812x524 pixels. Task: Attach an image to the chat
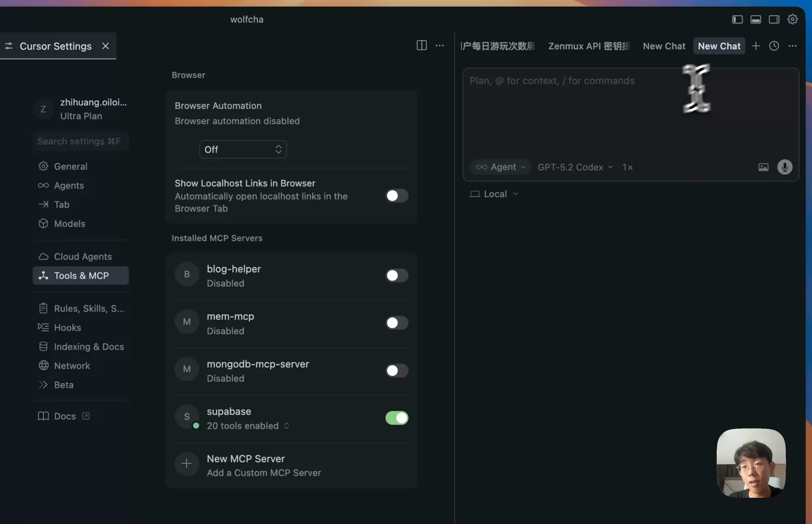pos(763,167)
